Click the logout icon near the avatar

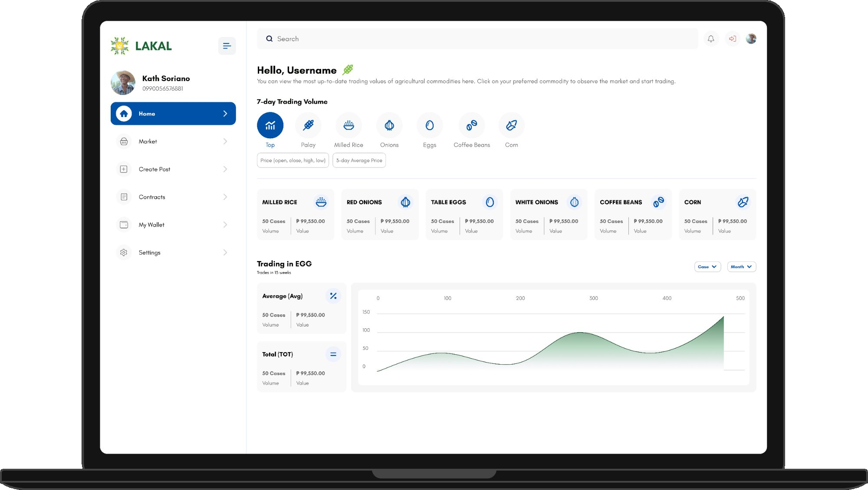coord(732,39)
